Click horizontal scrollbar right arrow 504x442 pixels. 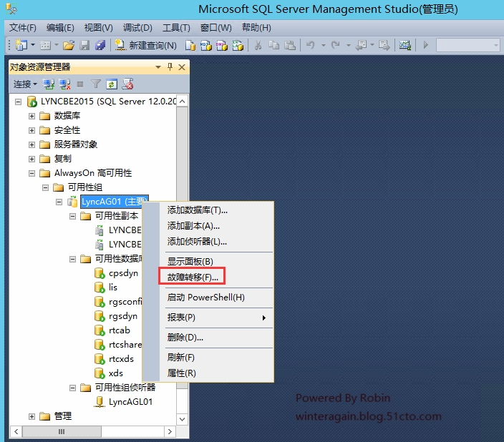(170, 432)
